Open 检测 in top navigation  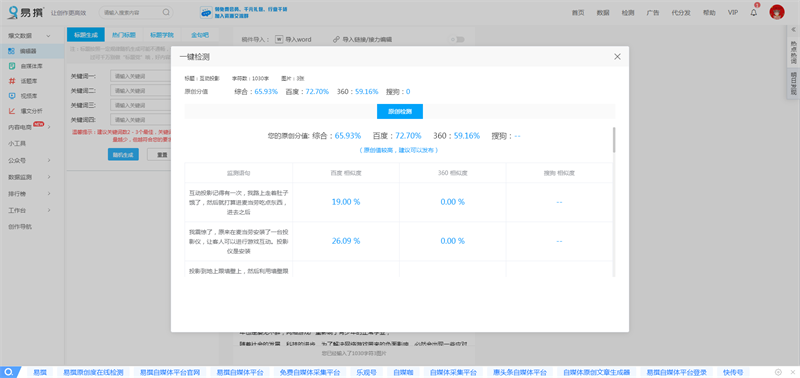pos(628,12)
